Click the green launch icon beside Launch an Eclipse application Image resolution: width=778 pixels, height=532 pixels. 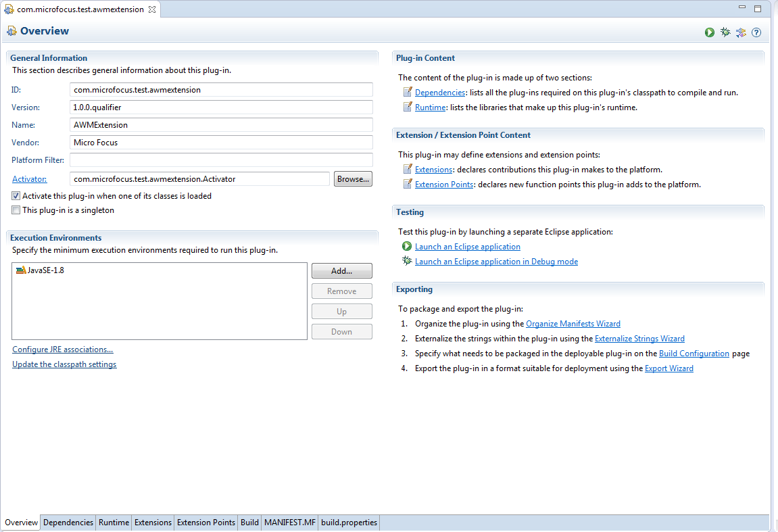(406, 246)
